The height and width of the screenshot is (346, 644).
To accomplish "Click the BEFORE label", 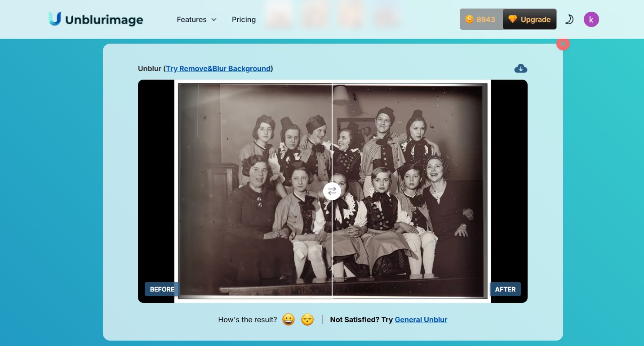I will pos(162,289).
